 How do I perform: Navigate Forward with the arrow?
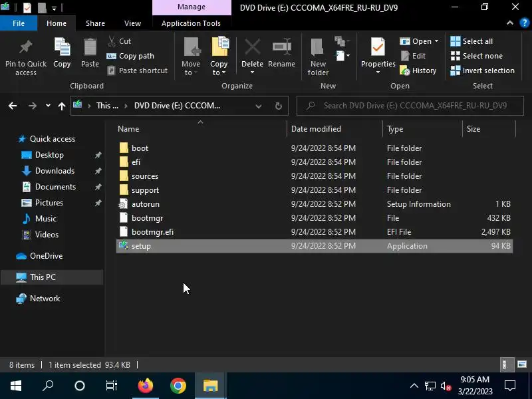[33, 106]
